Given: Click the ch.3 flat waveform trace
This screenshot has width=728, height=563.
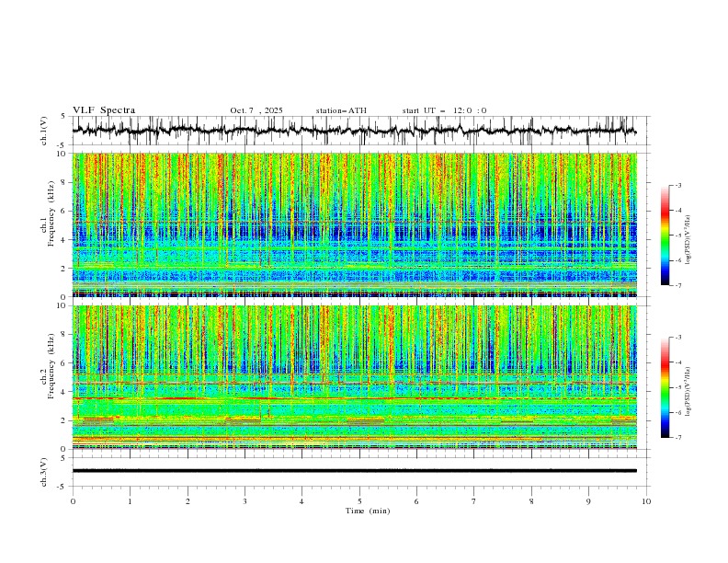Looking at the screenshot, I should (355, 471).
